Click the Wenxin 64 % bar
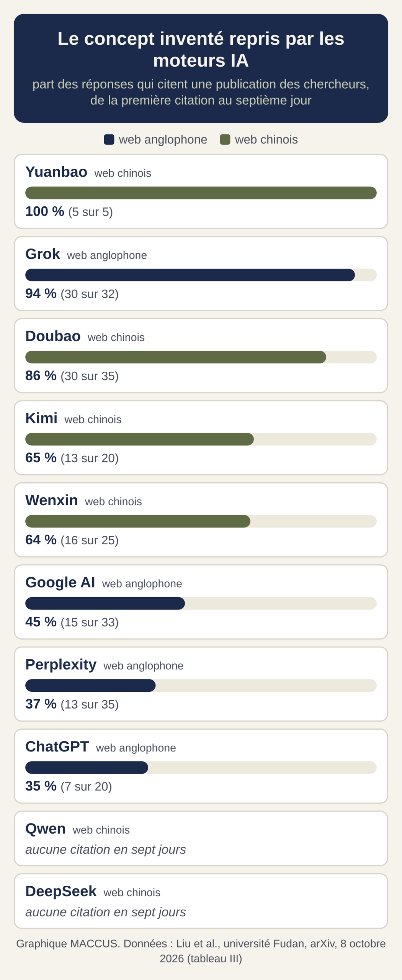This screenshot has width=402, height=980. 201,521
